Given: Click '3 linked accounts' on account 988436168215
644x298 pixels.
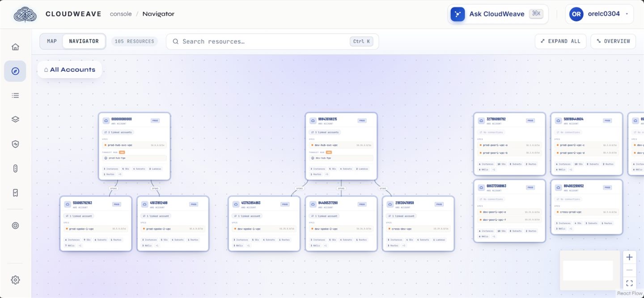Looking at the screenshot, I should tap(325, 132).
